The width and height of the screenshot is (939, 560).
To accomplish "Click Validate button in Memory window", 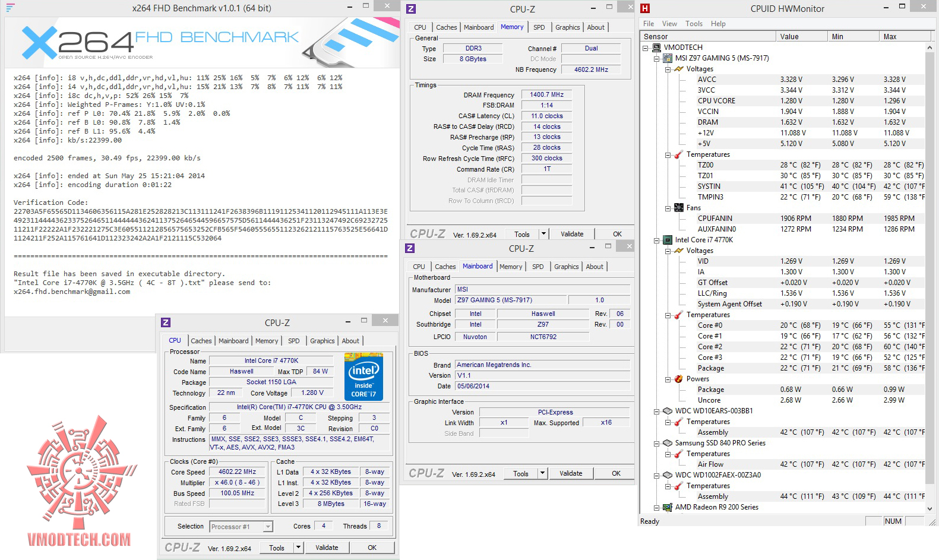I will (572, 234).
